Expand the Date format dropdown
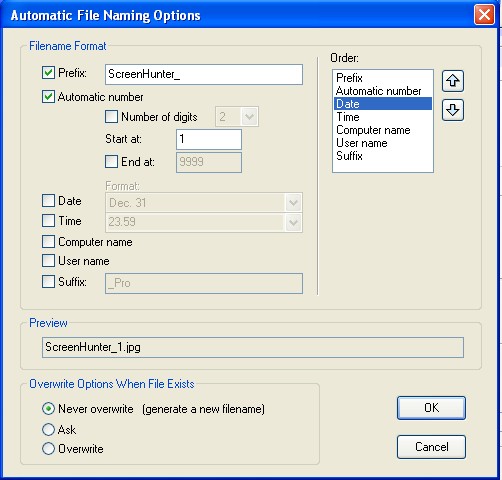This screenshot has height=480, width=502. click(x=293, y=202)
